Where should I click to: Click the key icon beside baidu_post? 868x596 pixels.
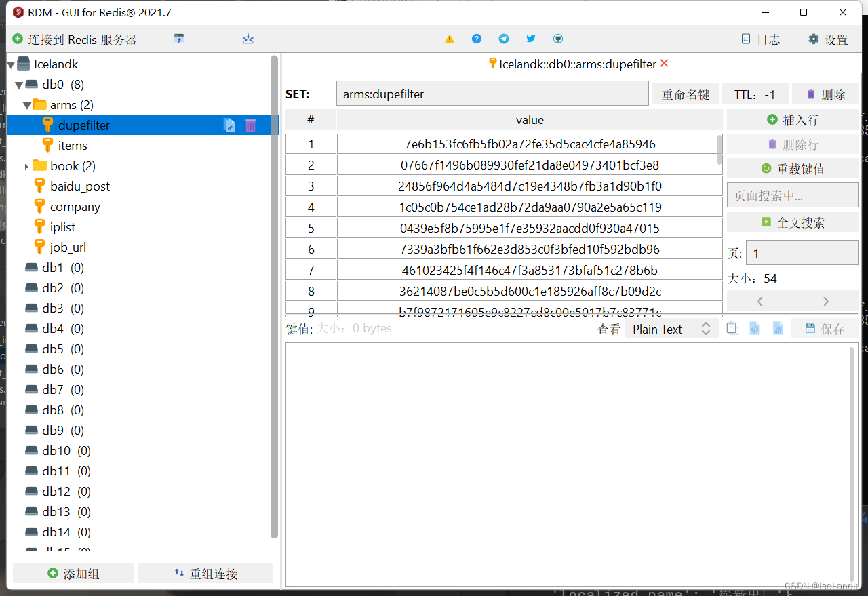(x=39, y=186)
